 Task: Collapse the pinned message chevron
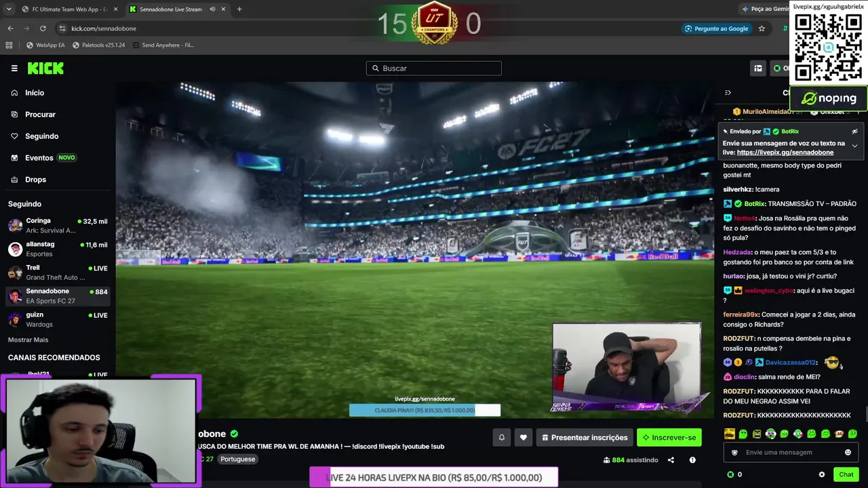(x=854, y=146)
